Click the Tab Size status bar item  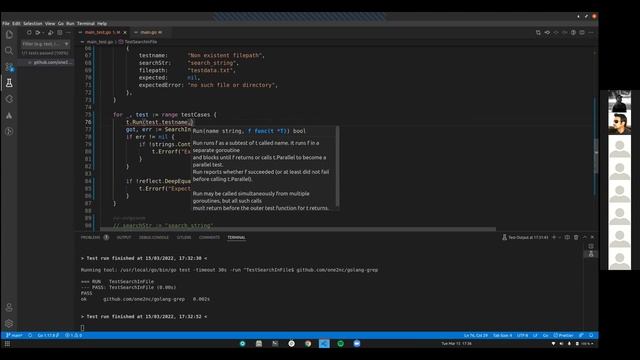coord(502,335)
